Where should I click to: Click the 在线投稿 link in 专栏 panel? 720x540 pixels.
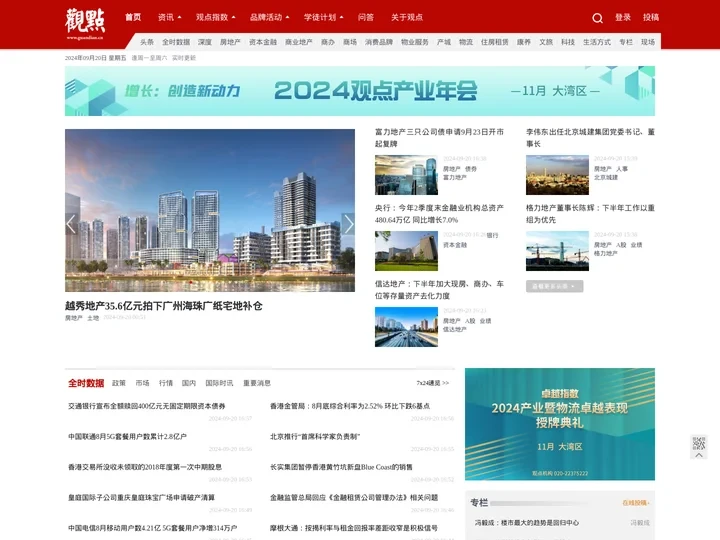(x=636, y=503)
